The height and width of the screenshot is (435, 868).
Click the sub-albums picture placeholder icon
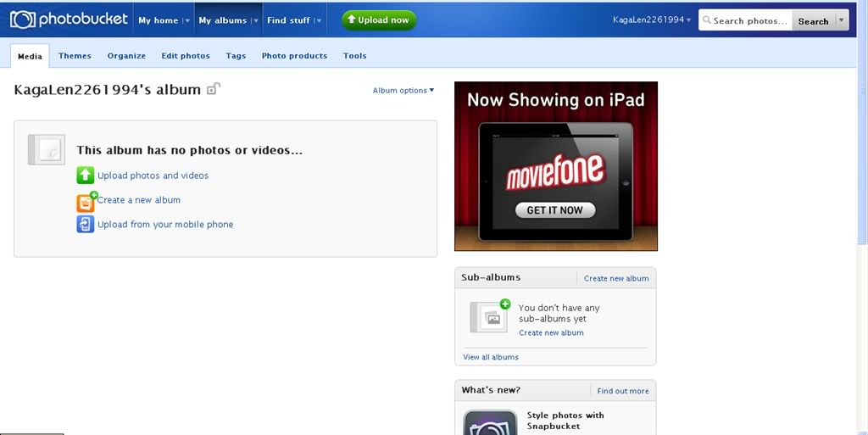[x=491, y=316]
